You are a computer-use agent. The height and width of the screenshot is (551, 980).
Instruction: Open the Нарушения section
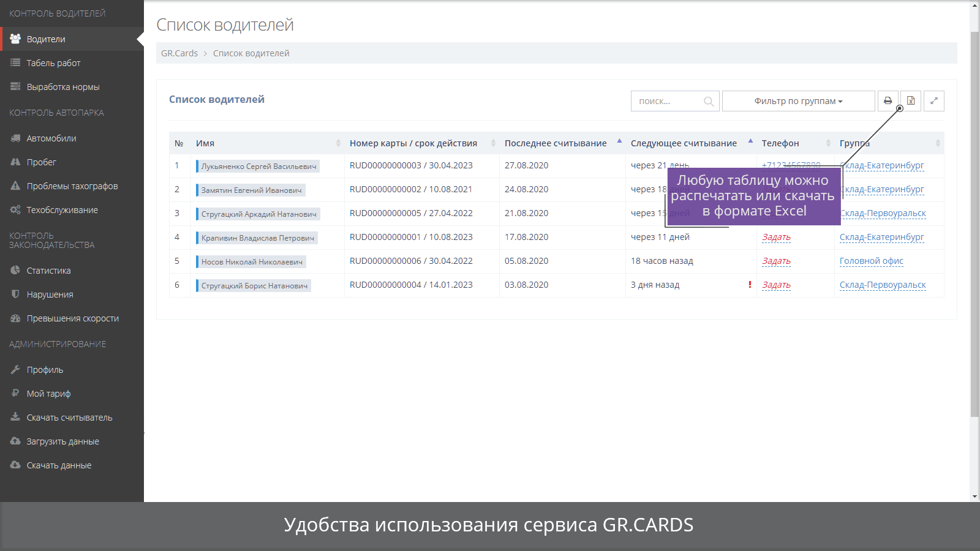click(x=72, y=294)
